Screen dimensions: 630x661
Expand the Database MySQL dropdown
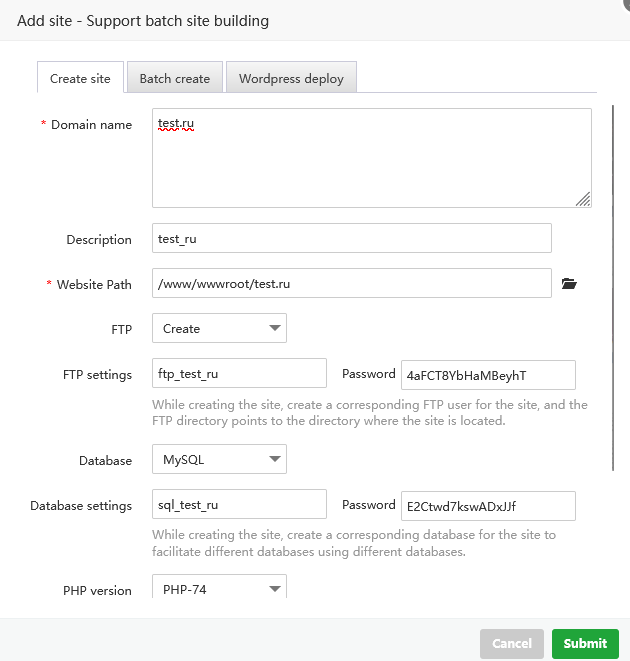[x=219, y=460]
